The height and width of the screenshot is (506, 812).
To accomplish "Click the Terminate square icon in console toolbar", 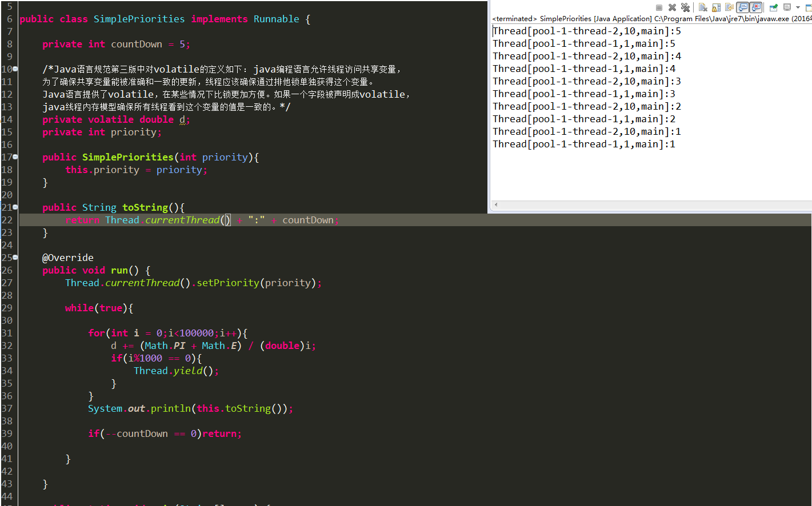I will pos(659,7).
